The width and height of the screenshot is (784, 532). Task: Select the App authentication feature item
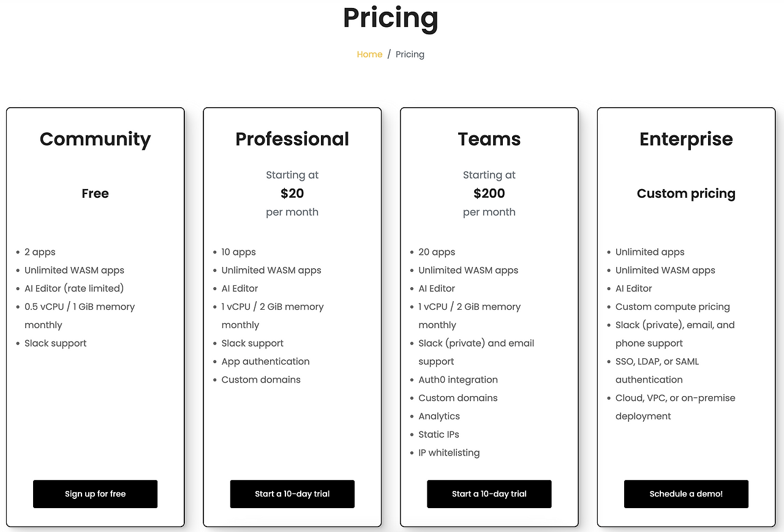(x=265, y=361)
